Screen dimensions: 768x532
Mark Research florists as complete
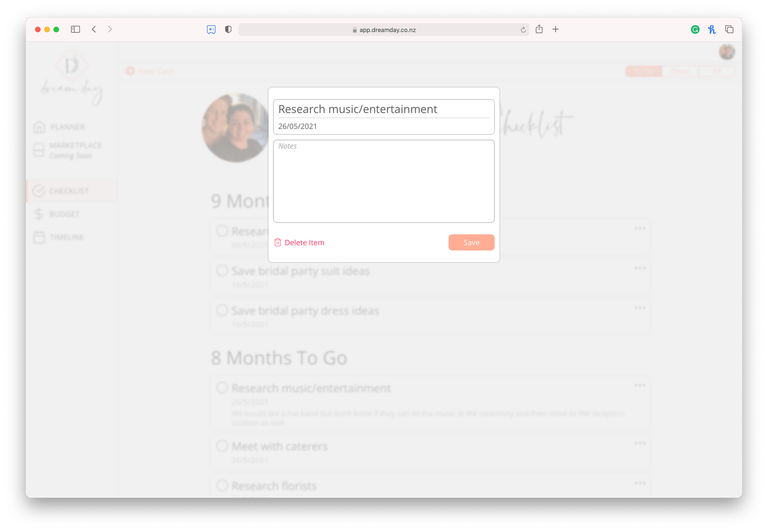[x=222, y=485]
